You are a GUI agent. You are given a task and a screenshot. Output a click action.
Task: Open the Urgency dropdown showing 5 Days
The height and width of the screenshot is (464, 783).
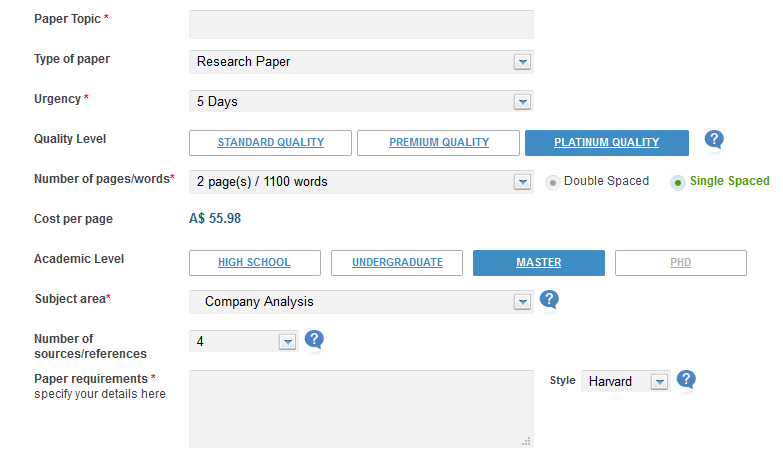(x=361, y=101)
